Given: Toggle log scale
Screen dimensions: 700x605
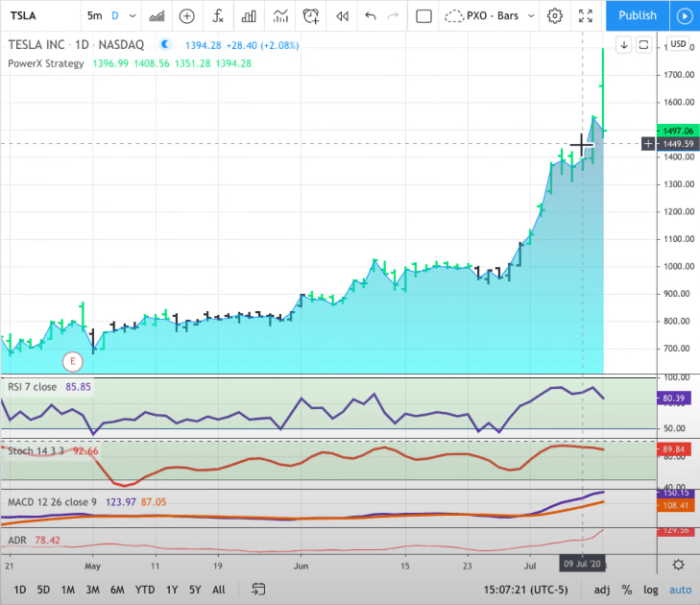Looking at the screenshot, I should click(x=650, y=590).
